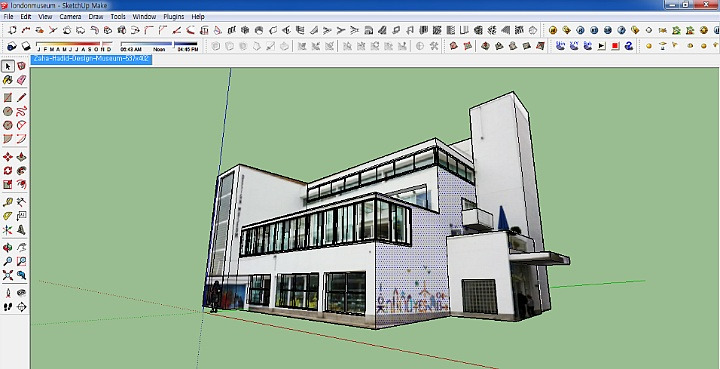Select the Tape Measure tool

(8, 202)
